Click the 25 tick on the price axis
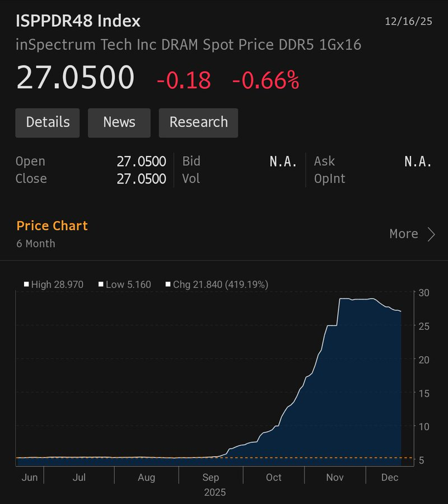448x504 pixels. click(424, 326)
